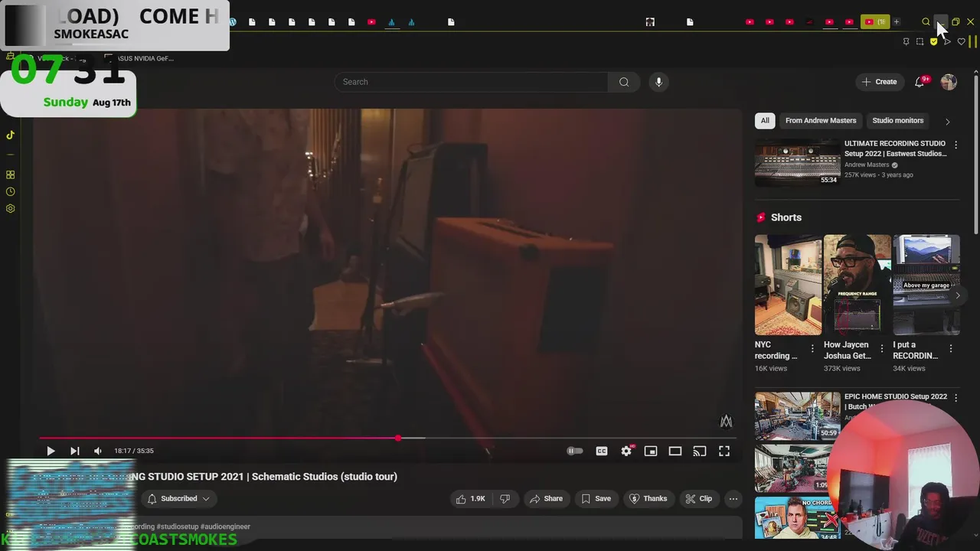Screen dimensions: 980x551
Task: Open the ad blocker shield icon
Action: pos(933,41)
